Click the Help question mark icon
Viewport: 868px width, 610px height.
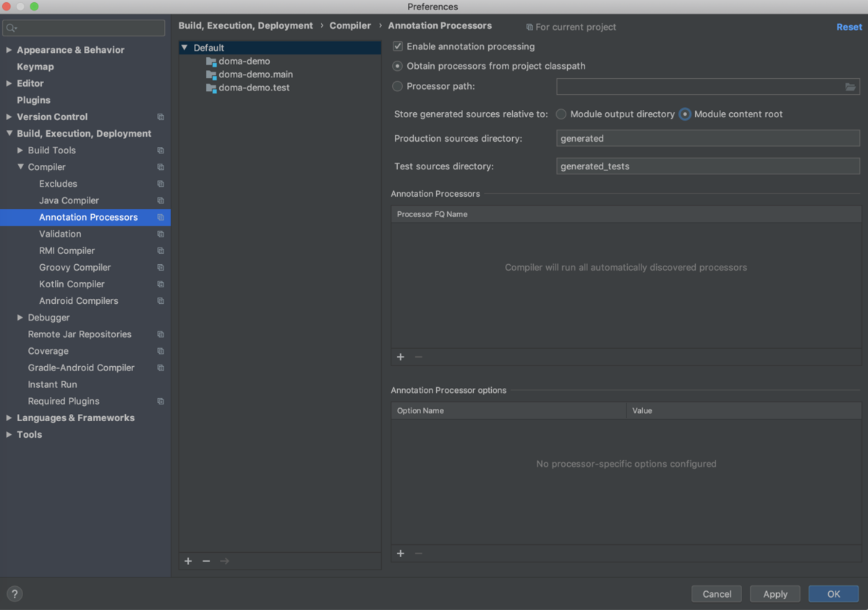(14, 593)
